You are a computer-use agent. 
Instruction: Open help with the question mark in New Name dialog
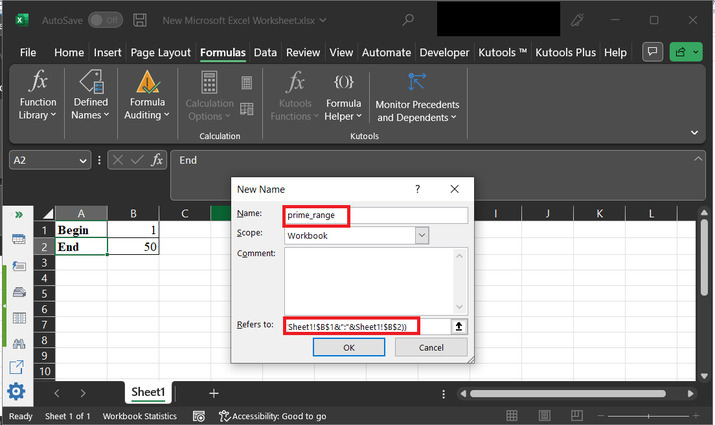point(417,189)
